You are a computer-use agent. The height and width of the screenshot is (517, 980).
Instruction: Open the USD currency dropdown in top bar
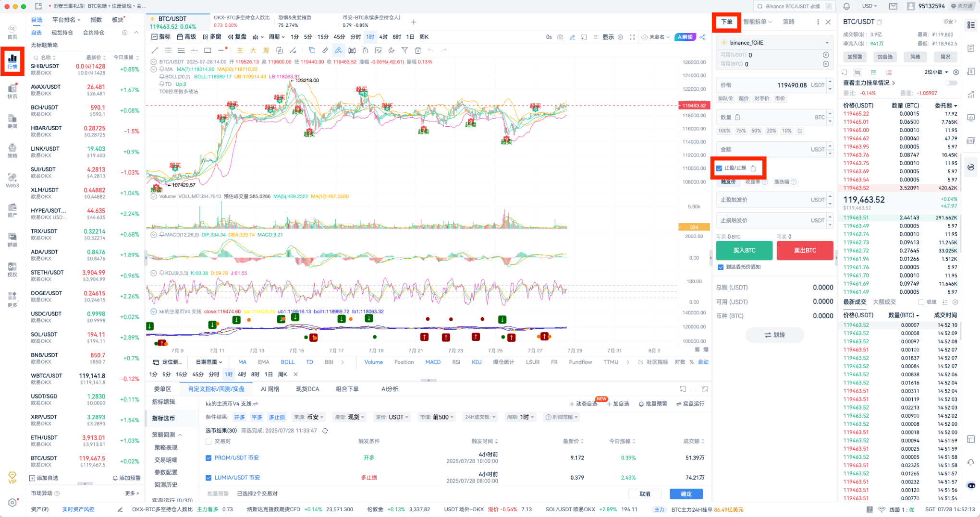[x=870, y=6]
